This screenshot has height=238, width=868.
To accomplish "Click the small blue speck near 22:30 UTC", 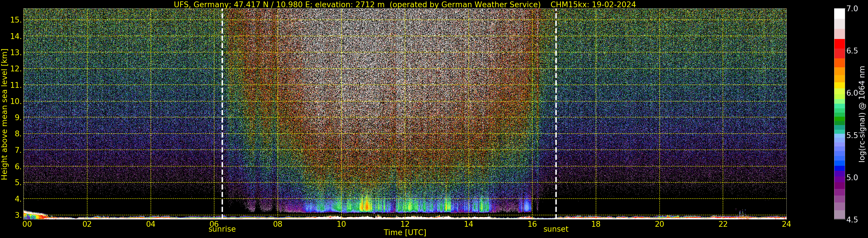I will click(x=740, y=213).
